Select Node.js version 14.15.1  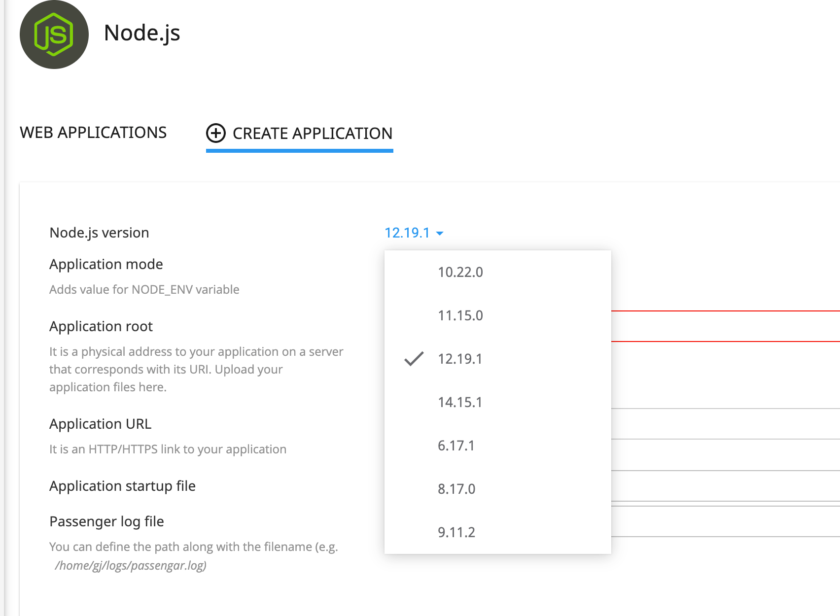pyautogui.click(x=498, y=402)
